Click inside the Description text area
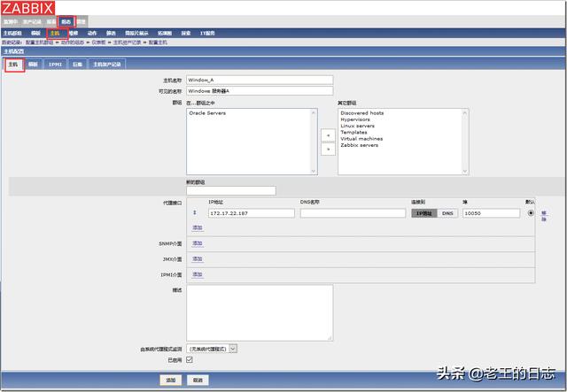This screenshot has height=392, width=567. point(260,313)
